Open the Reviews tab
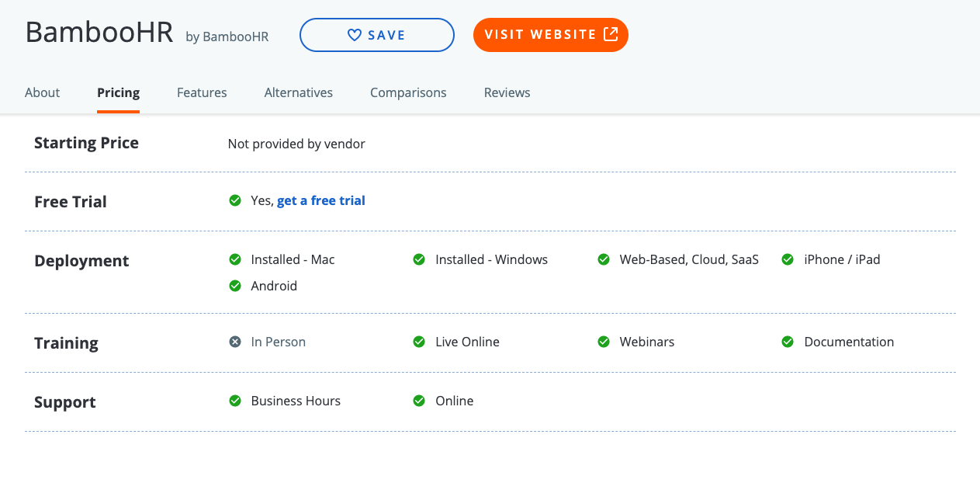Image resolution: width=980 pixels, height=483 pixels. 507,92
